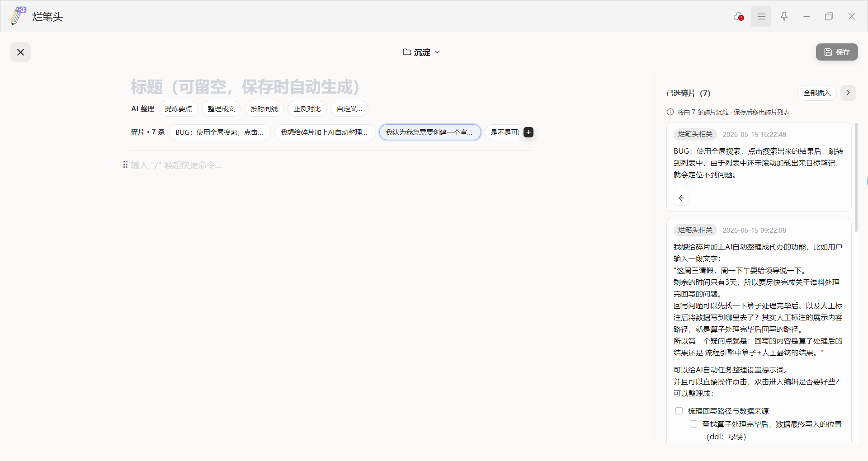Click 烂笔头相关 tag on the 16:22:48 card
Screen dimensions: 868x461
[x=695, y=134]
